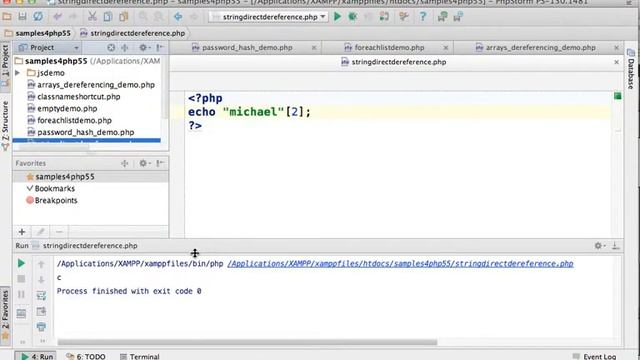
Task: Start debugging with the green bug icon
Action: pyautogui.click(x=353, y=17)
